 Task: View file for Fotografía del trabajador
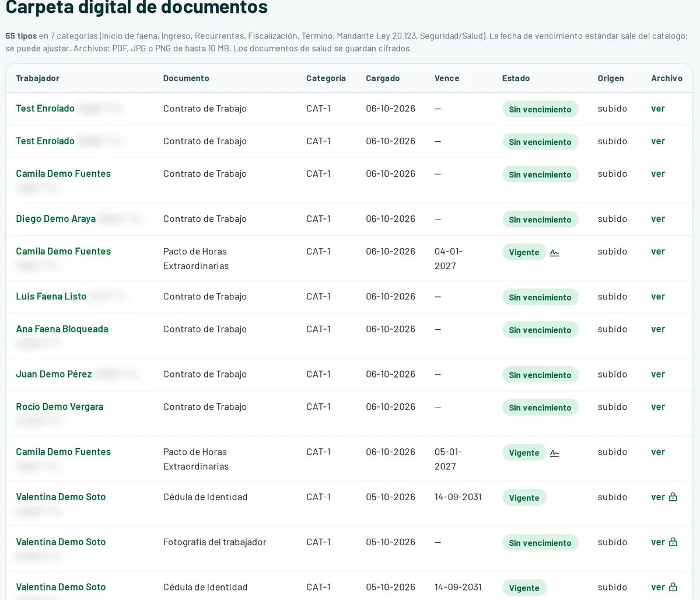[x=658, y=542]
